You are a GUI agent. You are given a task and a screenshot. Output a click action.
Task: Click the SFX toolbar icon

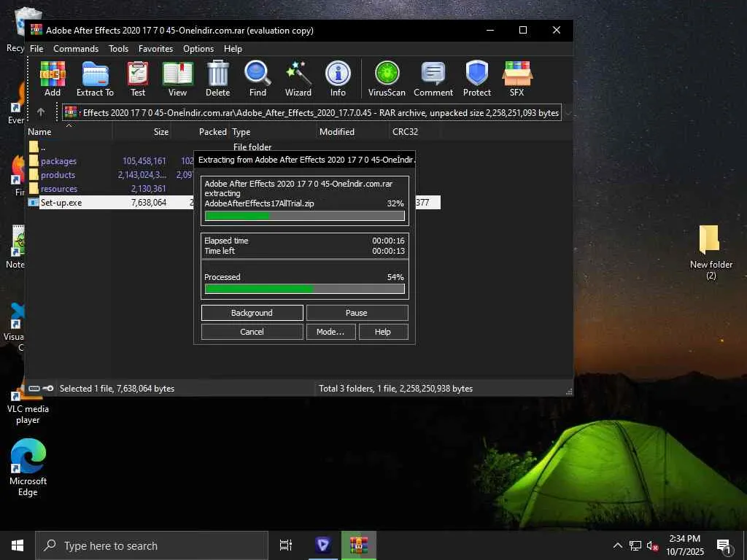click(517, 79)
